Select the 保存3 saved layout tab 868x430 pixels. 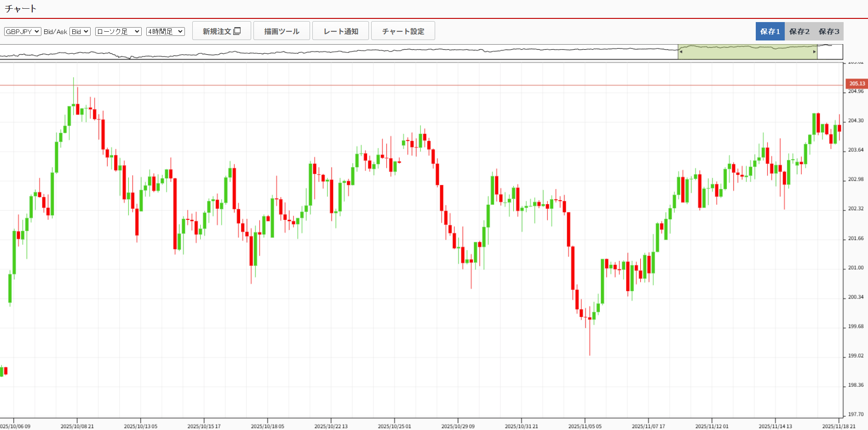pyautogui.click(x=829, y=31)
